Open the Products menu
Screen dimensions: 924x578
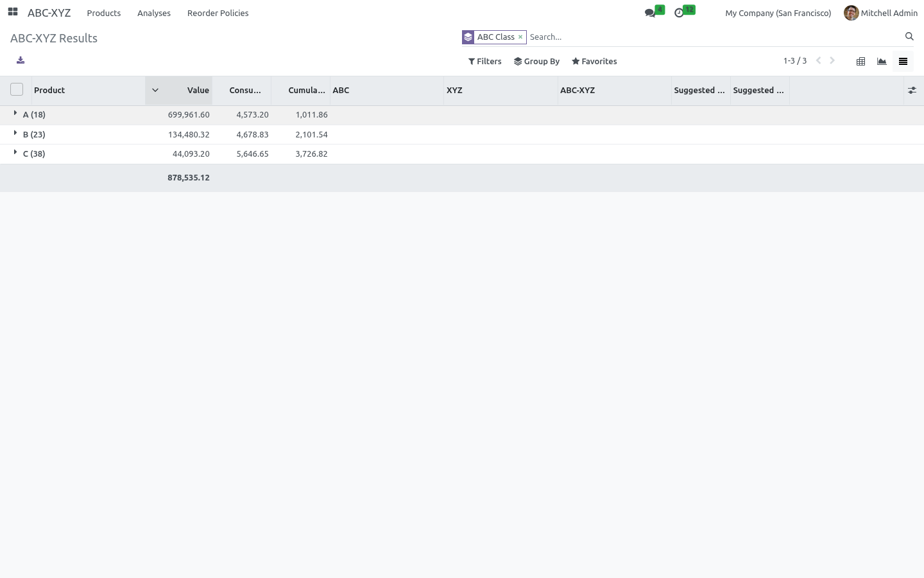pyautogui.click(x=104, y=13)
